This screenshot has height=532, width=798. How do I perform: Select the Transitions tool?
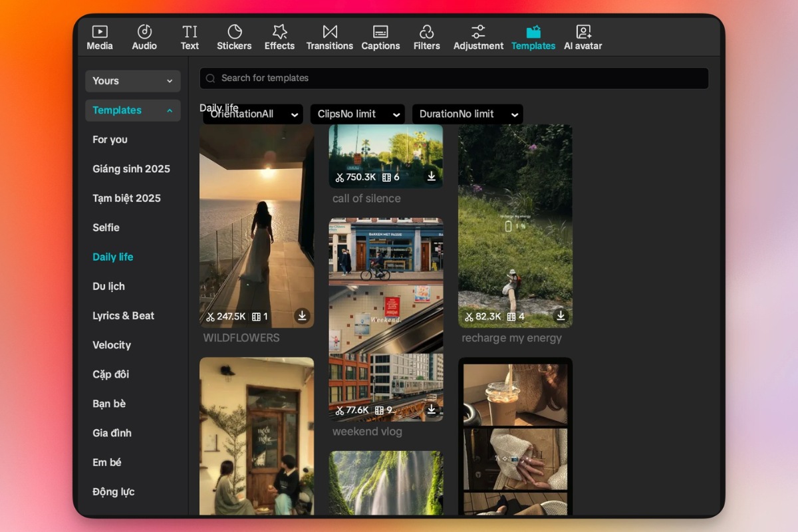point(330,36)
